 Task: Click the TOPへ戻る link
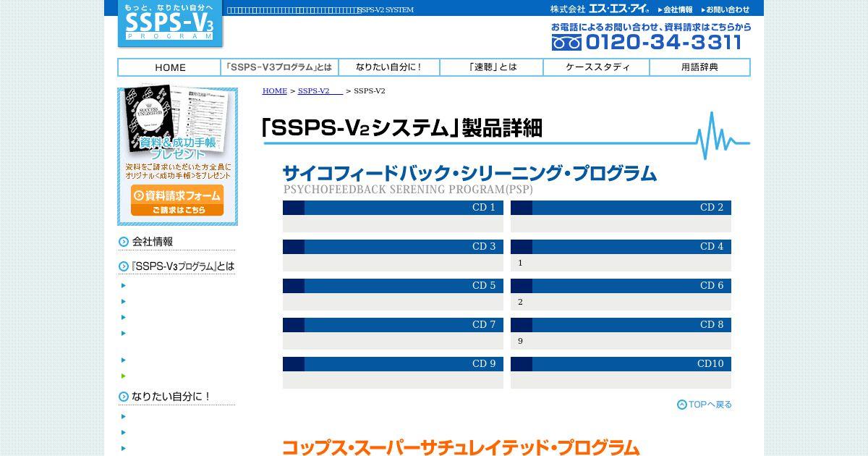click(705, 405)
